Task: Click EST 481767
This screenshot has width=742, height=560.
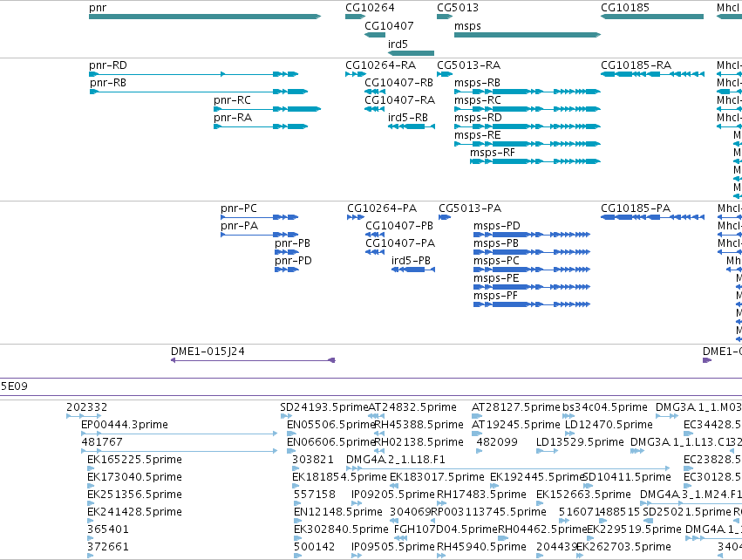Action: (x=180, y=451)
